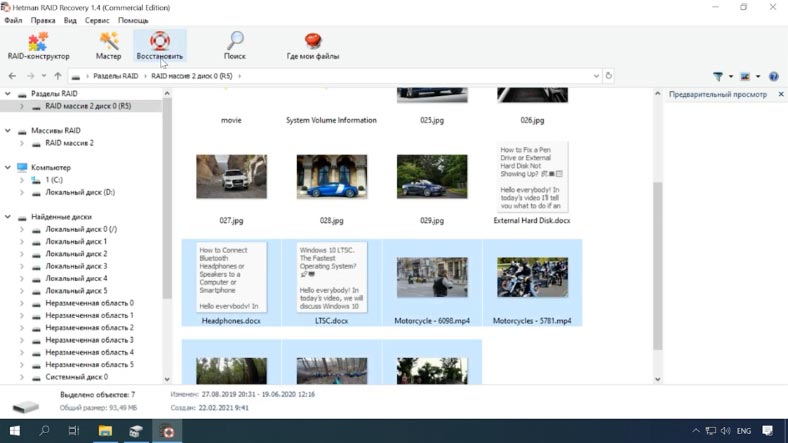The image size is (788, 443).
Task: Go up one folder level
Action: click(x=58, y=76)
